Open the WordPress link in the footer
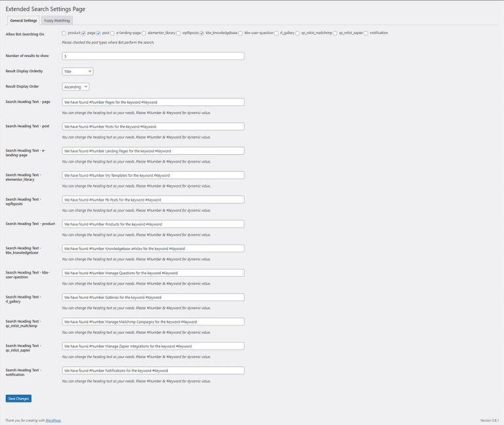 [54, 420]
